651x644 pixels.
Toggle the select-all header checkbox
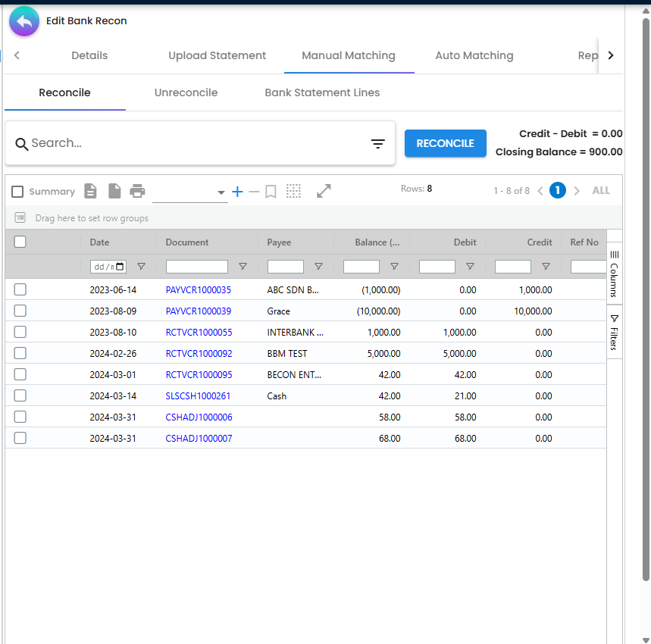pos(20,242)
